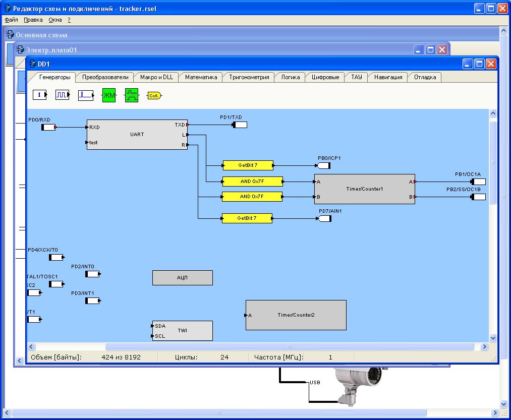Screen dimensions: 511x420
Task: Select the square wave generator icon
Action: (x=63, y=95)
